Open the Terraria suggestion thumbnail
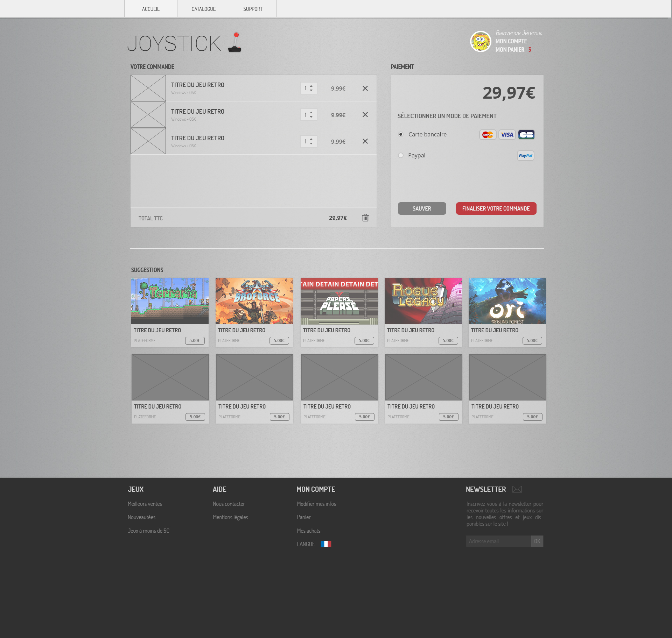 pyautogui.click(x=170, y=301)
